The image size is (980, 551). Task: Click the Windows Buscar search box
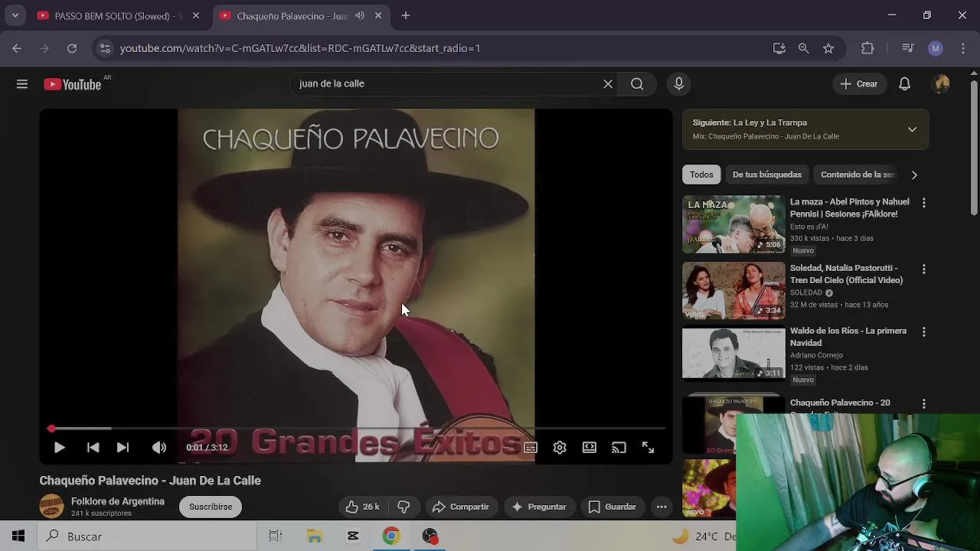tap(147, 536)
